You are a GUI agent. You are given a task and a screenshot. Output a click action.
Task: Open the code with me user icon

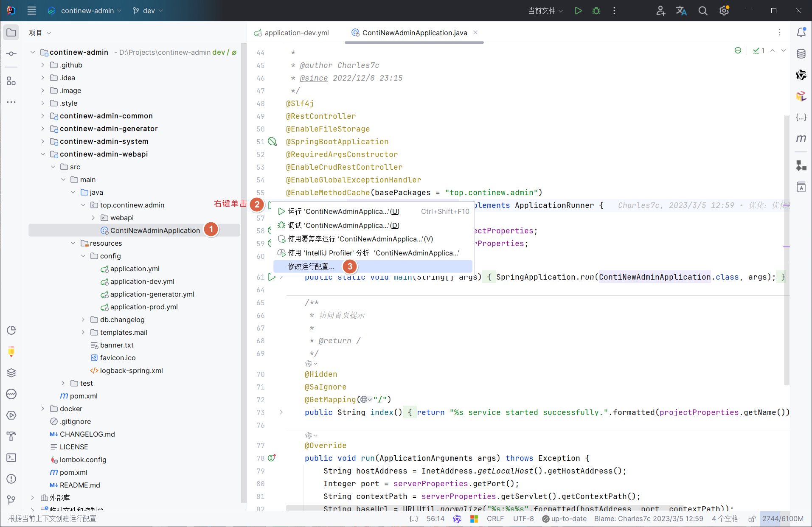[x=660, y=11]
